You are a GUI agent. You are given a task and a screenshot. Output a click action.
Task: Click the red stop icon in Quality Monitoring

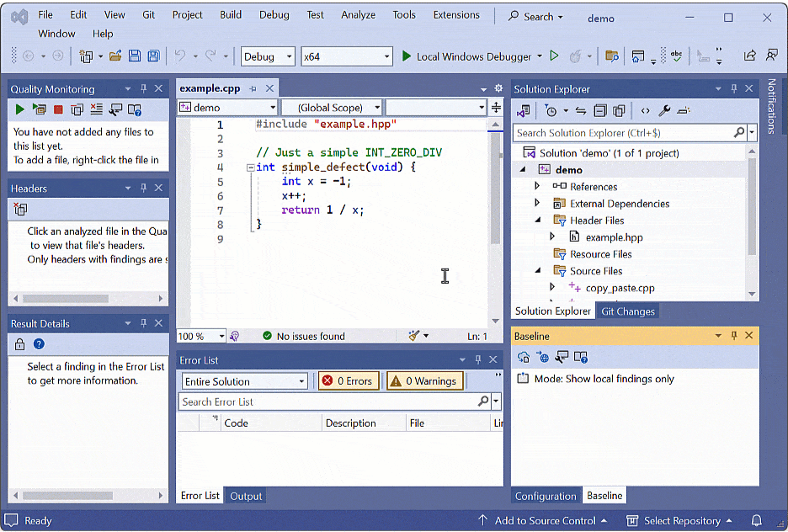click(58, 109)
